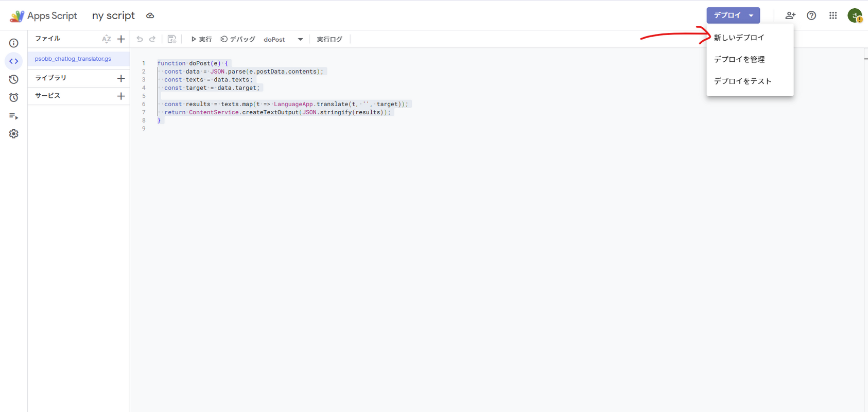Sort files with the AZ icon

click(107, 39)
